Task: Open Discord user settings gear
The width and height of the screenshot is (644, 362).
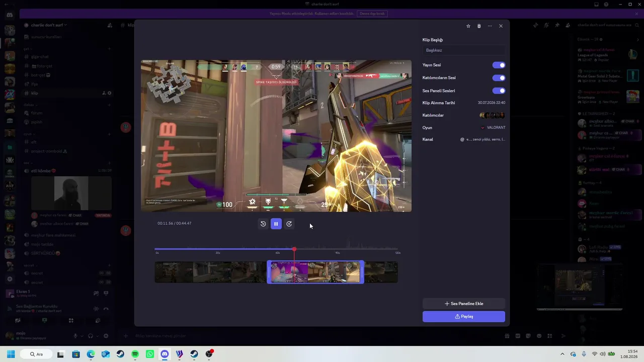Action: (106, 336)
